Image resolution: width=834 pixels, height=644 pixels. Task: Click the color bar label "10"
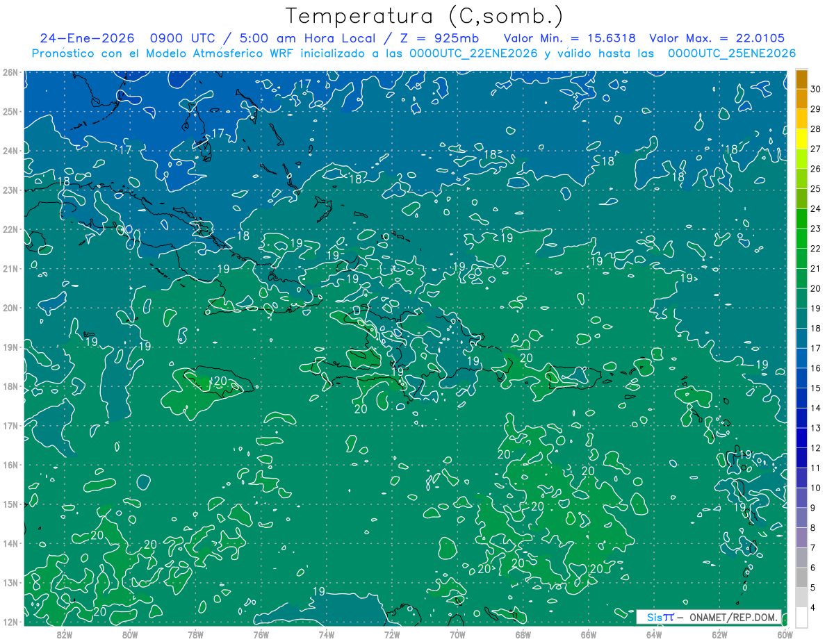816,488
